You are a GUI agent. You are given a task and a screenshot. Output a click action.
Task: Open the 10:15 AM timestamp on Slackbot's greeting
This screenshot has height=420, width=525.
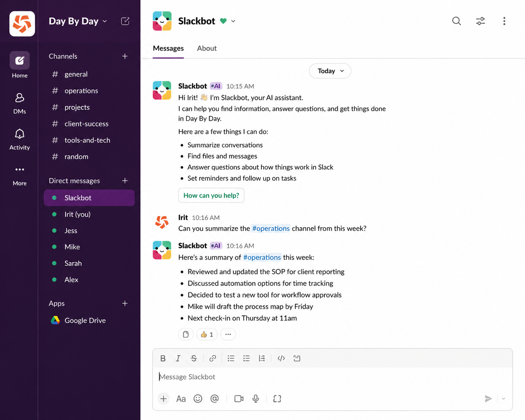pos(240,86)
